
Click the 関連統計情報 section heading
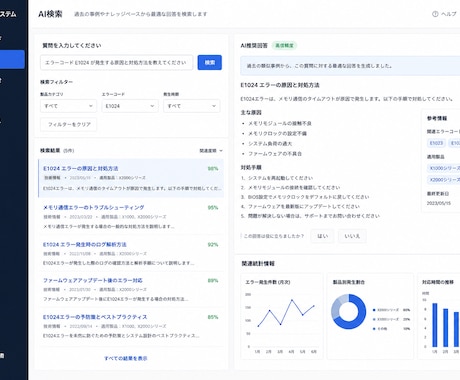point(258,264)
